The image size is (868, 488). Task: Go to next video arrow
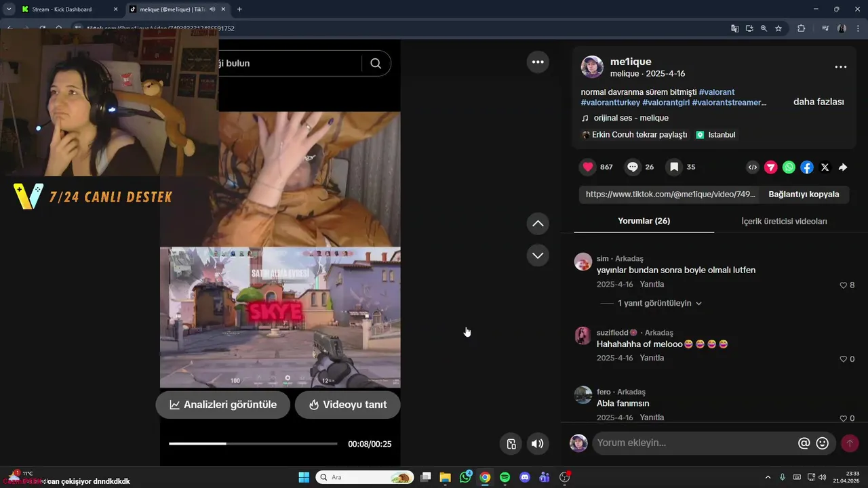[x=538, y=255]
